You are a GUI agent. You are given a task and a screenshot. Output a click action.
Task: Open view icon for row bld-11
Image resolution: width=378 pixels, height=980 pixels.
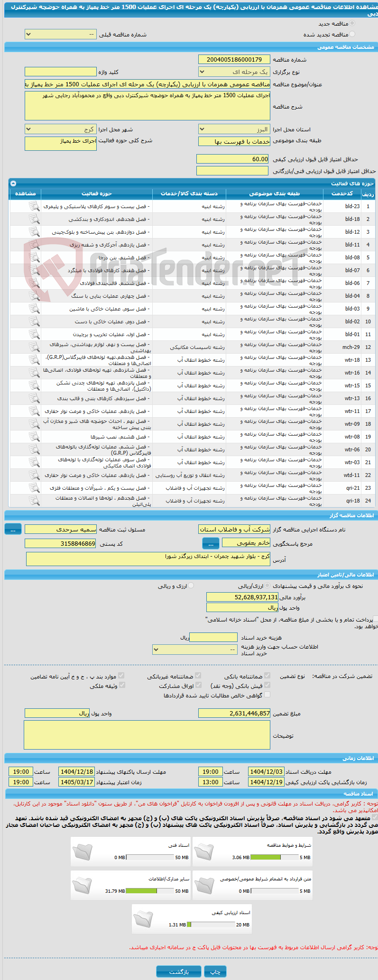[x=34, y=245]
